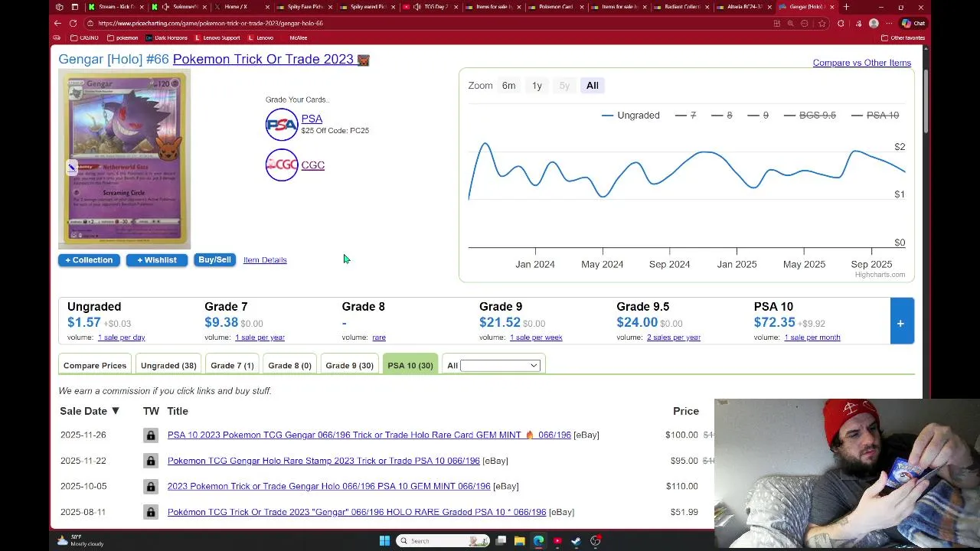Open the All grades dropdown
Image resolution: width=980 pixels, height=551 pixels.
pyautogui.click(x=501, y=366)
